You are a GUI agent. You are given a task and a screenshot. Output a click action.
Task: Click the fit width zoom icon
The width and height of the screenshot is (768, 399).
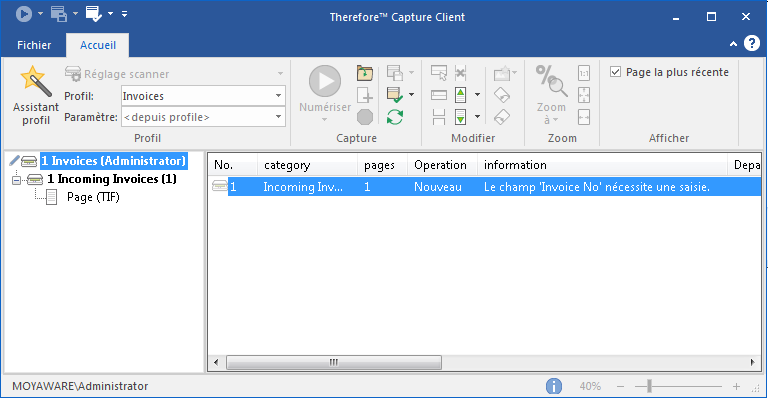(x=584, y=117)
